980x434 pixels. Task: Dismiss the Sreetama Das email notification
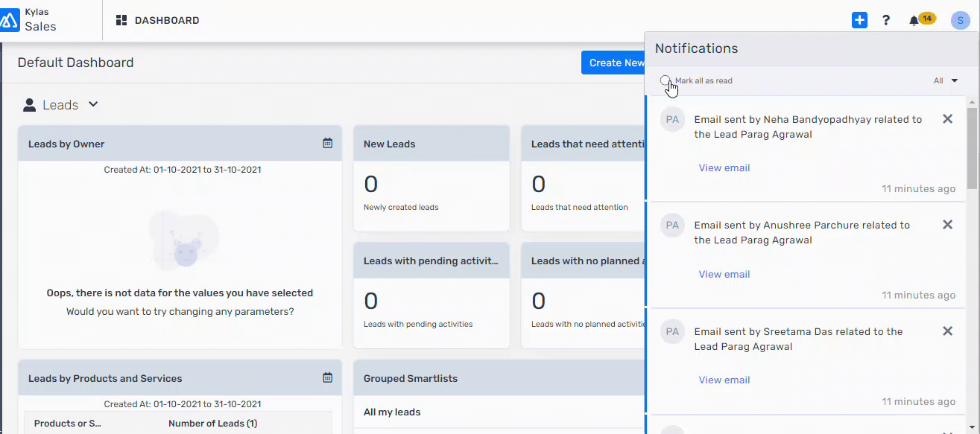(x=947, y=331)
